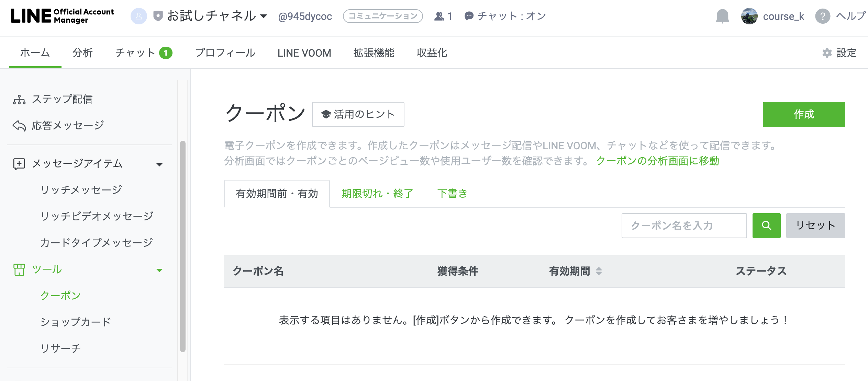Screen dimensions: 868x381
Task: Click the ツール sidebar heading
Action: tap(47, 269)
